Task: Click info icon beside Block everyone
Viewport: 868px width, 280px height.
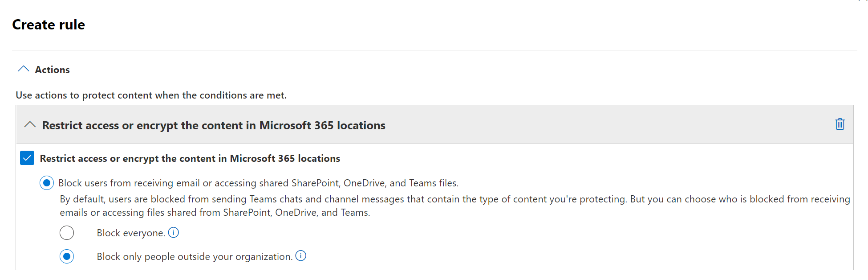Action: pyautogui.click(x=173, y=232)
